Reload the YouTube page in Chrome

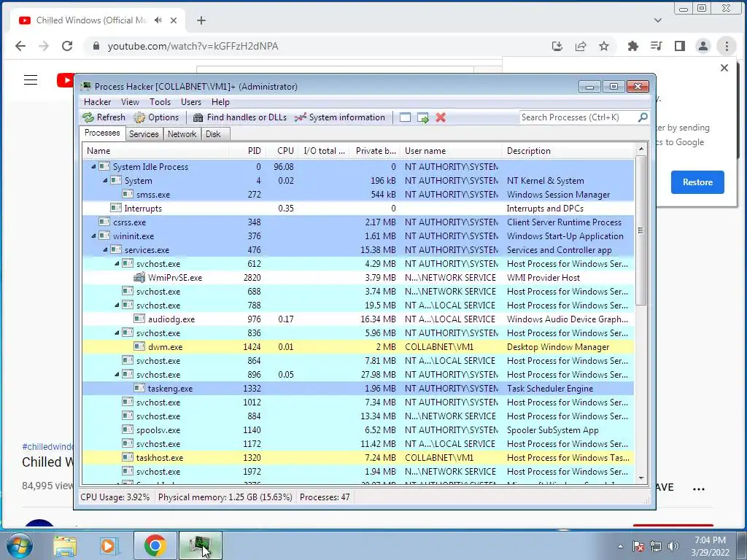point(67,46)
